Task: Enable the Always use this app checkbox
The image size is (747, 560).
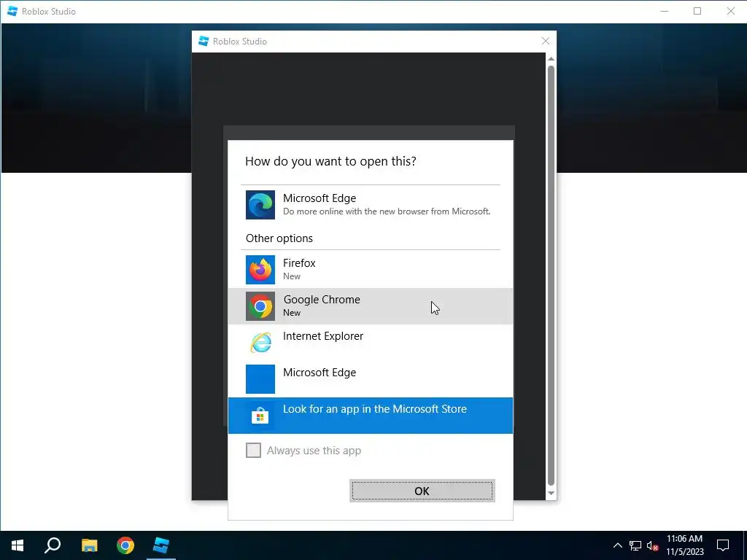Action: pyautogui.click(x=253, y=450)
